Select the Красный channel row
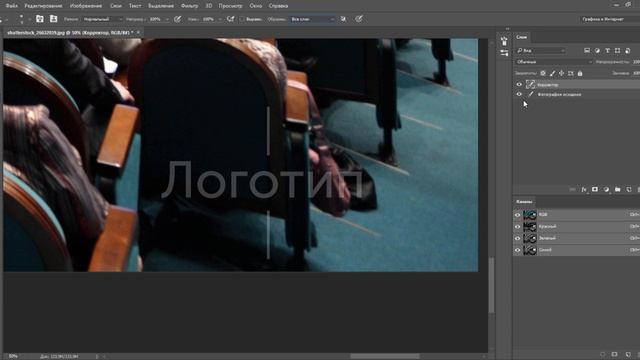This screenshot has height=360, width=640. click(576, 227)
